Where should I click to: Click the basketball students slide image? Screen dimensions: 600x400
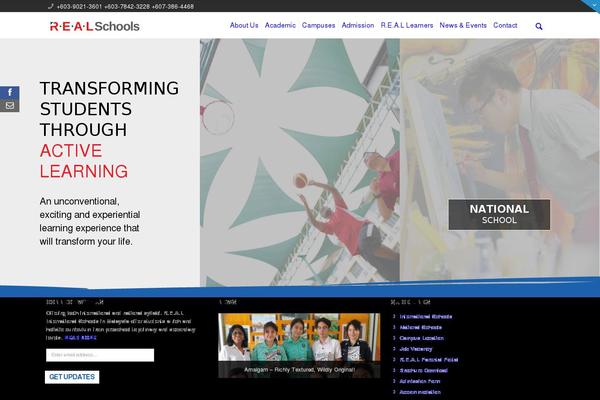tap(300, 161)
